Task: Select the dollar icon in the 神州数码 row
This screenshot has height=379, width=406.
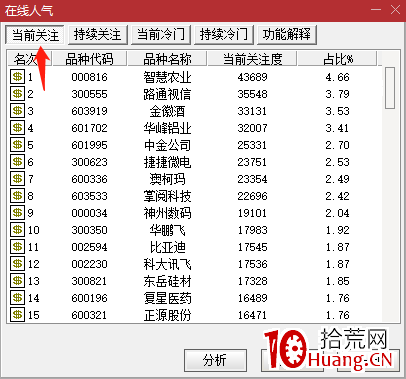Action: 17,213
